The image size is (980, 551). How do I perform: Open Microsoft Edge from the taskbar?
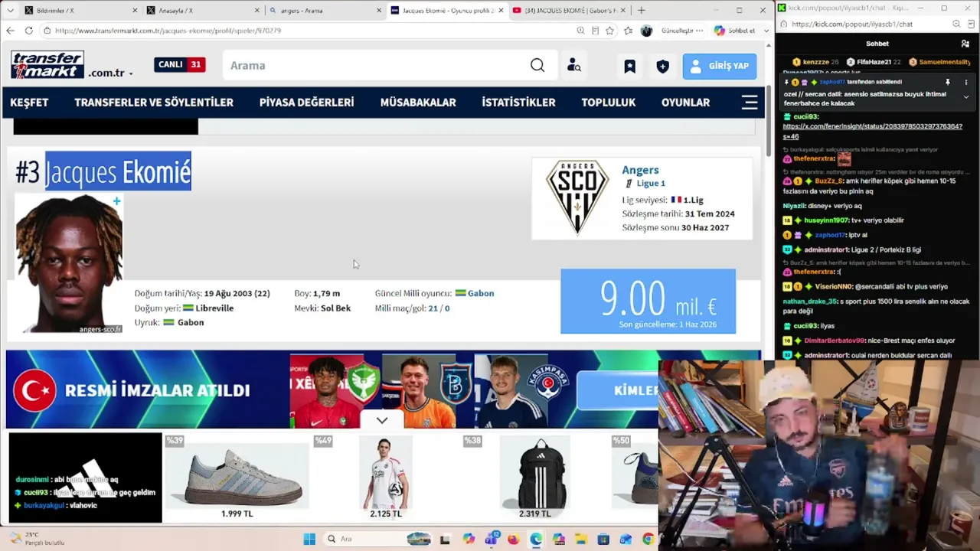point(535,539)
